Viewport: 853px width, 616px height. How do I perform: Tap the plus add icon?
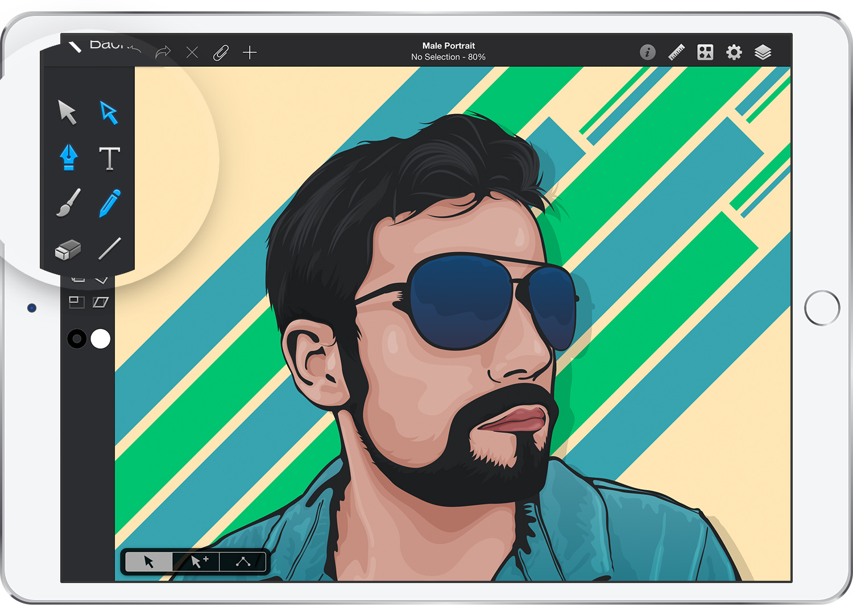250,53
